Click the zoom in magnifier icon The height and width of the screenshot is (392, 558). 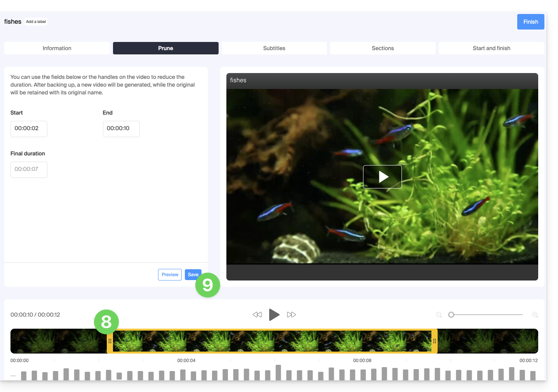coord(535,315)
